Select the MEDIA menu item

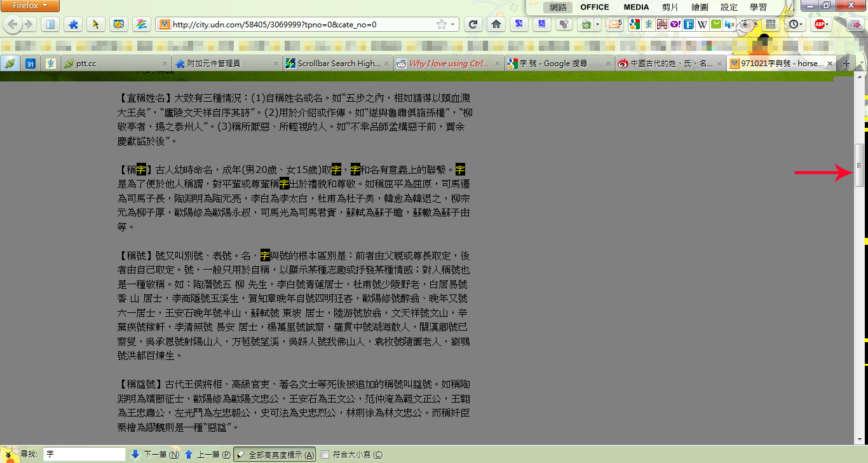tap(636, 7)
